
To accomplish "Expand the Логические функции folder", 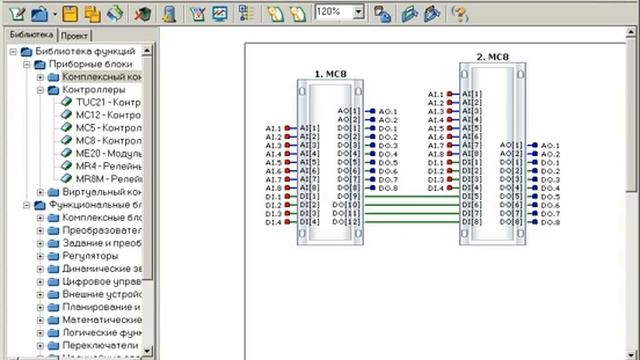I will (40, 333).
